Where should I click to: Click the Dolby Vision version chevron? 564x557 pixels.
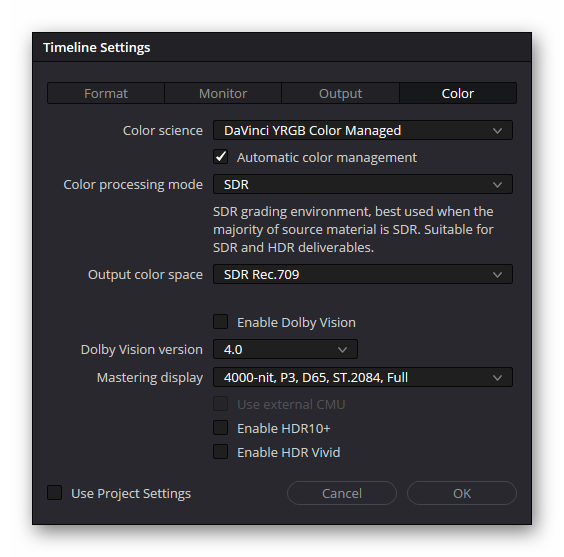[x=342, y=350]
